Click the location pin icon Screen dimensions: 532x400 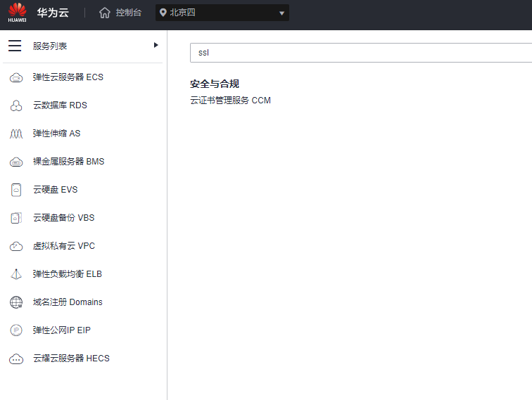point(163,13)
